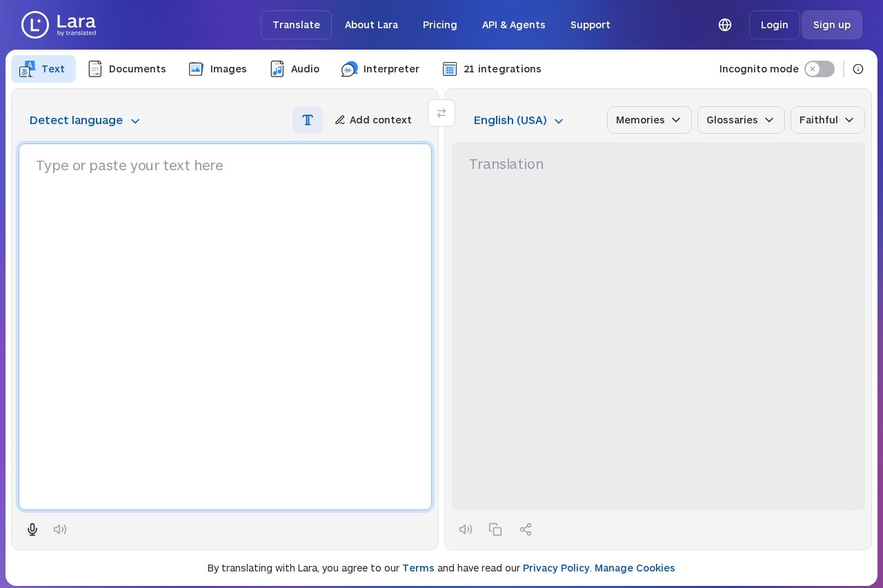Focus the source text input area

[225, 327]
